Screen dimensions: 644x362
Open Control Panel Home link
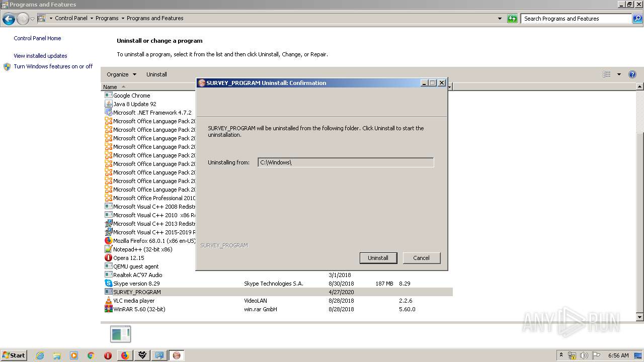37,38
